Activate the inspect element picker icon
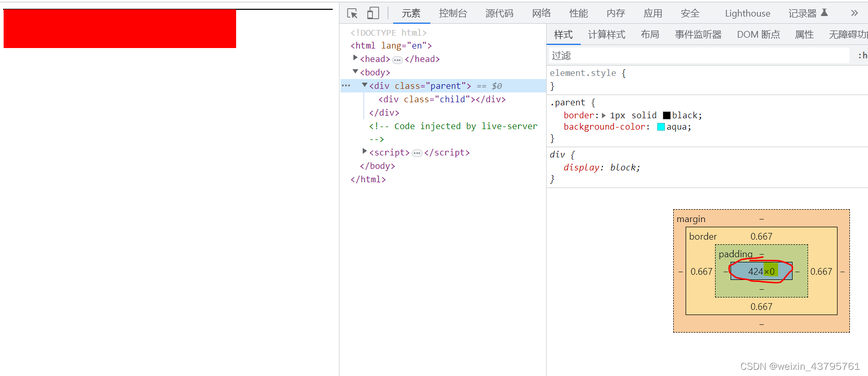 coord(352,13)
